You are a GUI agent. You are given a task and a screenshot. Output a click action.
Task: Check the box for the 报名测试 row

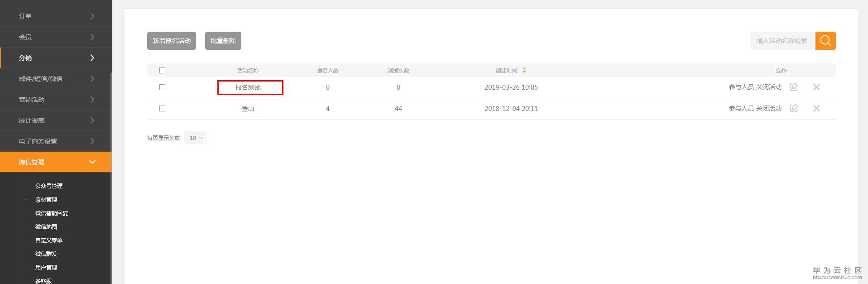(162, 87)
